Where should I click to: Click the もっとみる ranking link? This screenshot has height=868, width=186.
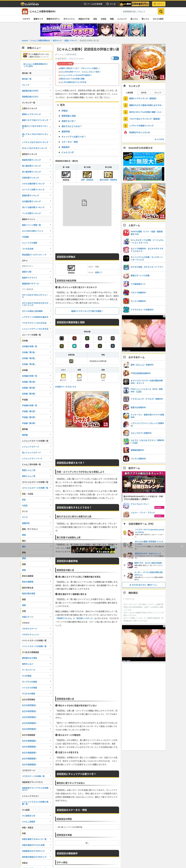159,139
